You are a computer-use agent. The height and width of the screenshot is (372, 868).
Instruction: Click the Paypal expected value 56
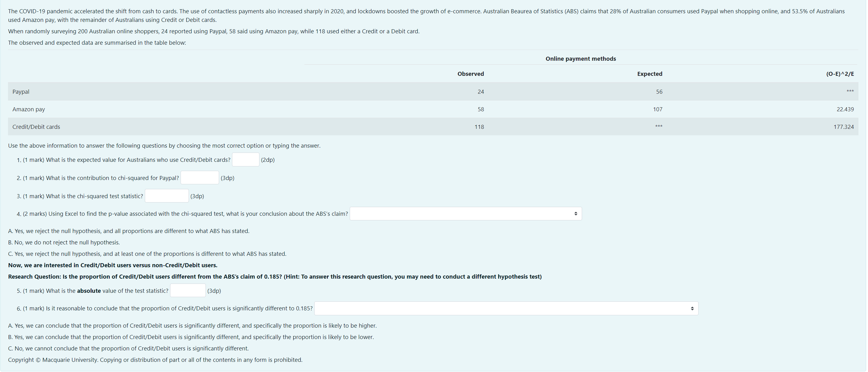[659, 92]
